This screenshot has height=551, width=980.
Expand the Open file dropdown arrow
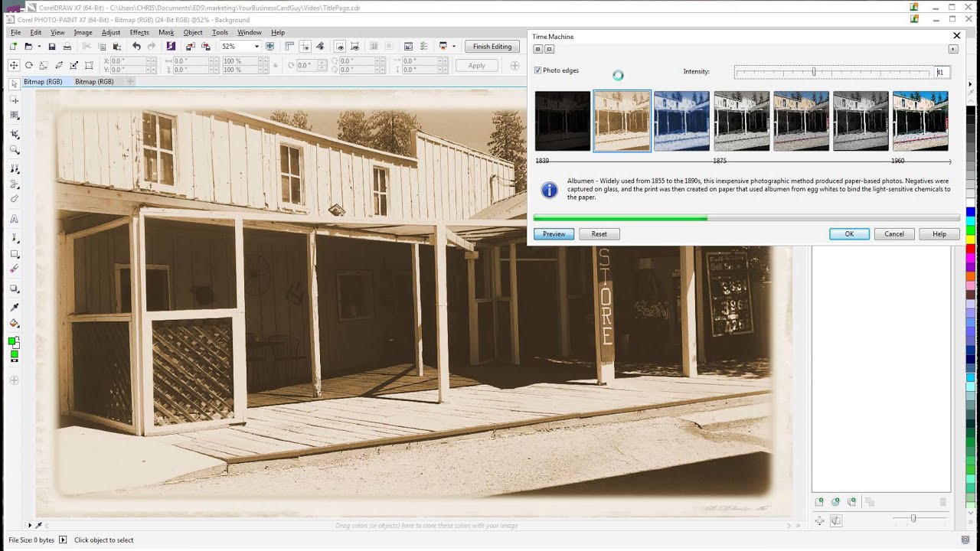coord(39,47)
